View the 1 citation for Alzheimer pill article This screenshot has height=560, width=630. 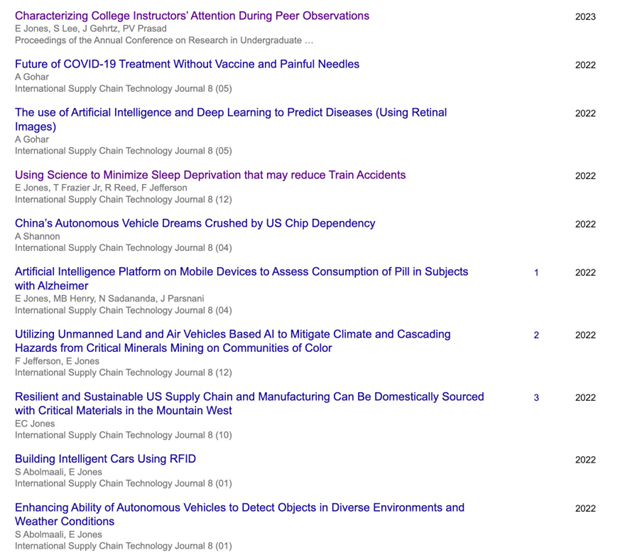click(536, 273)
